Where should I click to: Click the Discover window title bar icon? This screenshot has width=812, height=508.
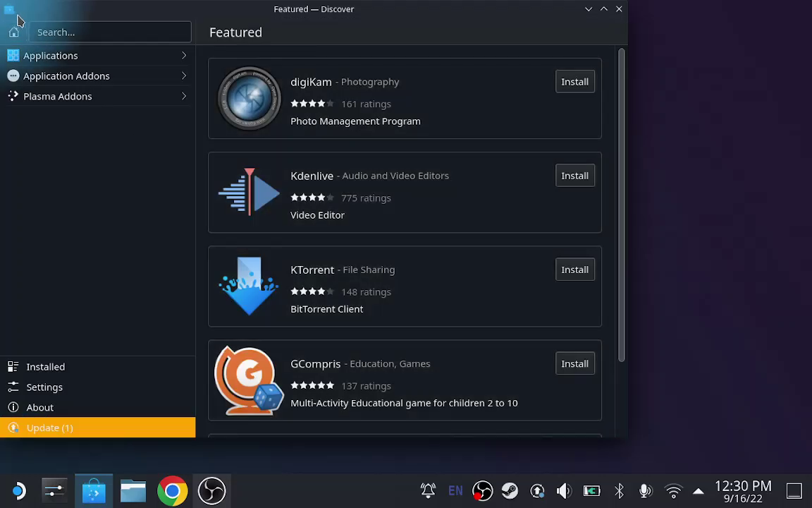click(8, 9)
